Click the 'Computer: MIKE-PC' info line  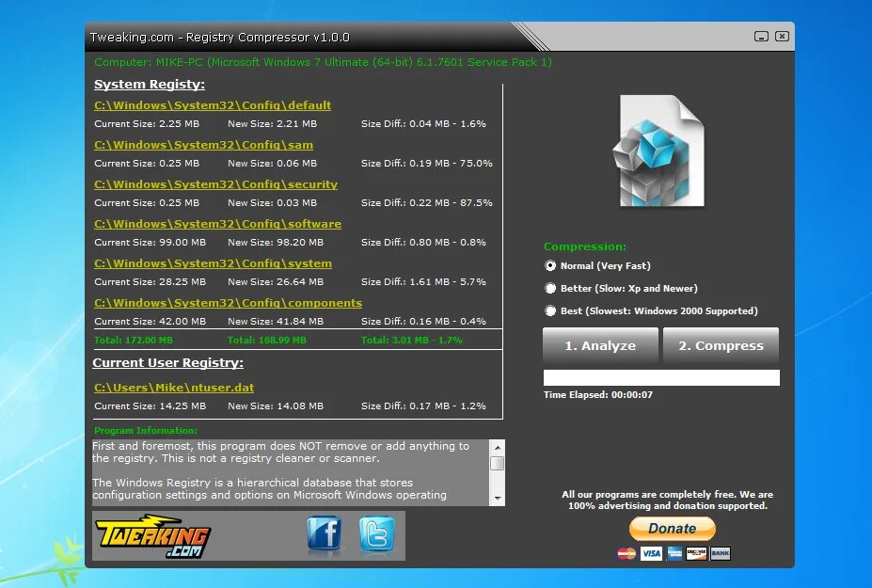point(323,62)
